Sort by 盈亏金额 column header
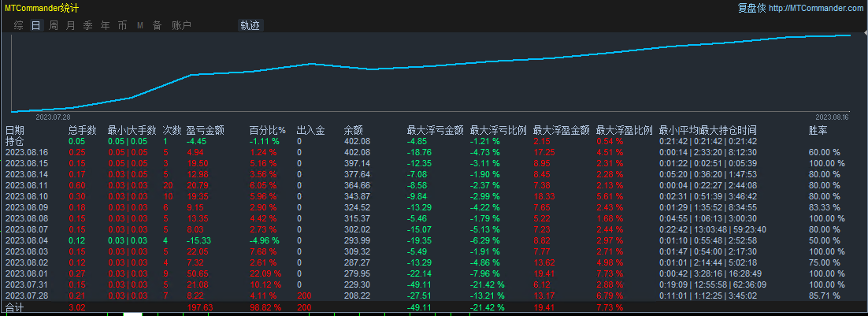 205,130
